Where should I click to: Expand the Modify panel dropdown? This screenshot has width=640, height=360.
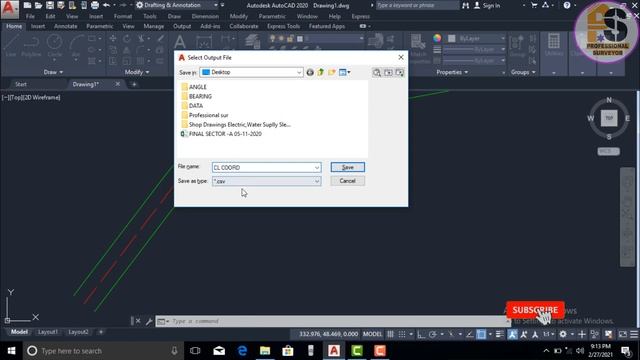[137, 72]
